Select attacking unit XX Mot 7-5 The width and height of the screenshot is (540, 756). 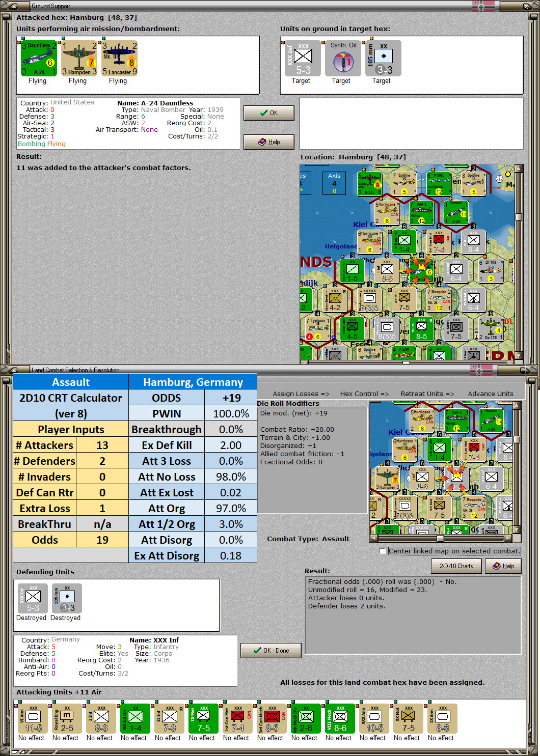click(409, 719)
